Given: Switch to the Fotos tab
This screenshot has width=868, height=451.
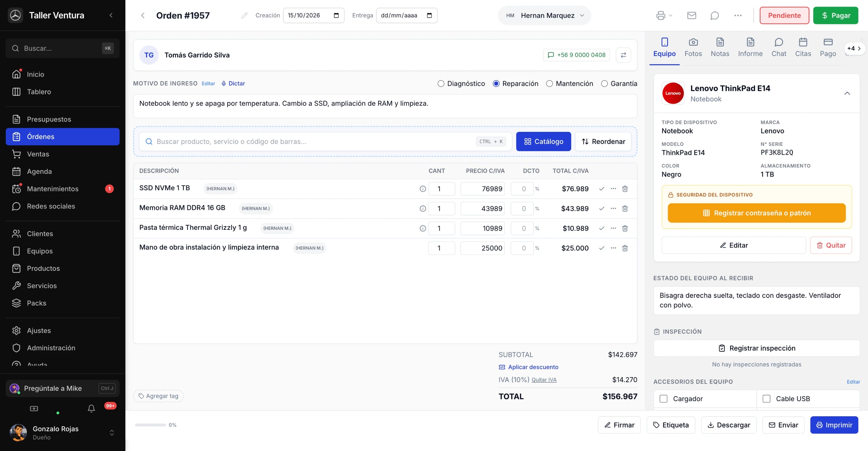Looking at the screenshot, I should point(693,48).
